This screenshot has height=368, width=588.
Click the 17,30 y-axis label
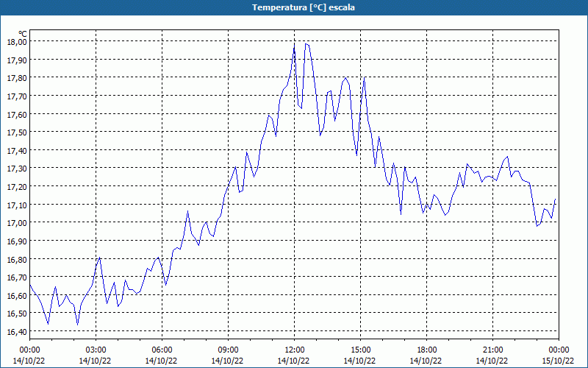[x=17, y=169]
